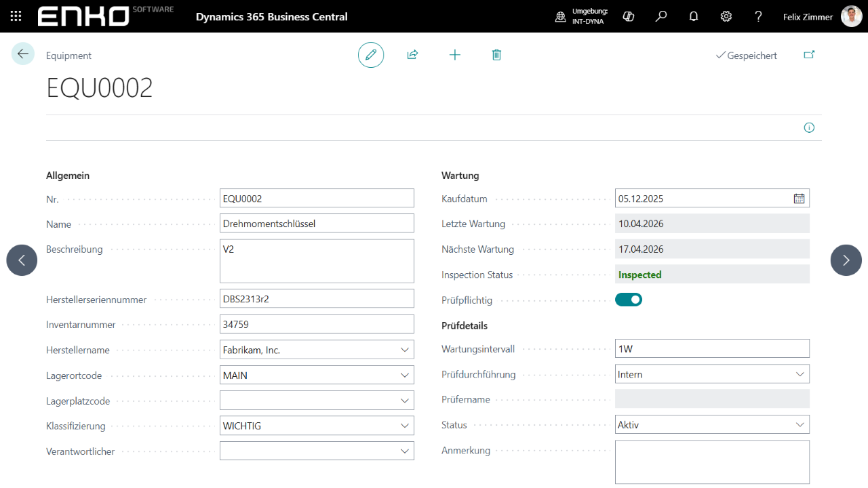Open Kaufdatum calendar picker
Screen dimensions: 868x488
point(800,199)
